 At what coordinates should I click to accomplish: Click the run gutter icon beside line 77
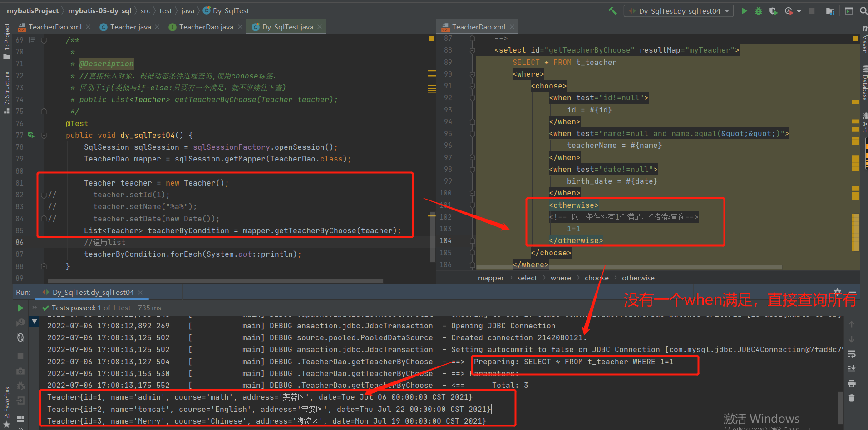[31, 135]
